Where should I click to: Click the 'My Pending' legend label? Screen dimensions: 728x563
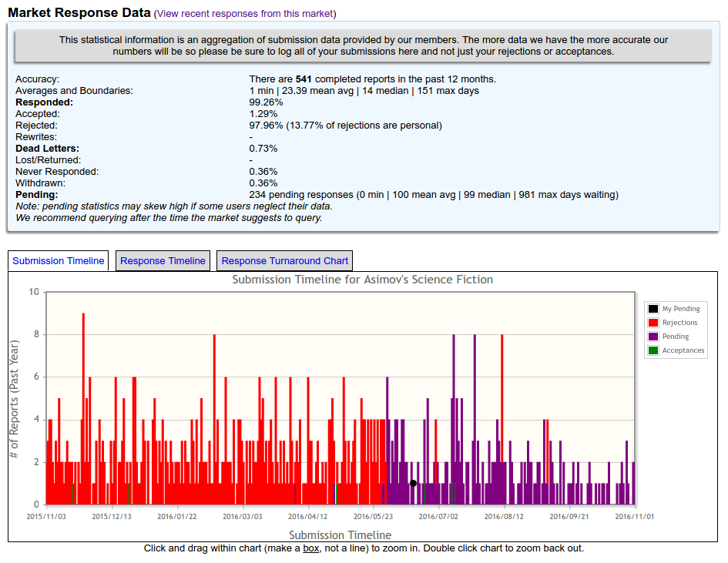[681, 309]
